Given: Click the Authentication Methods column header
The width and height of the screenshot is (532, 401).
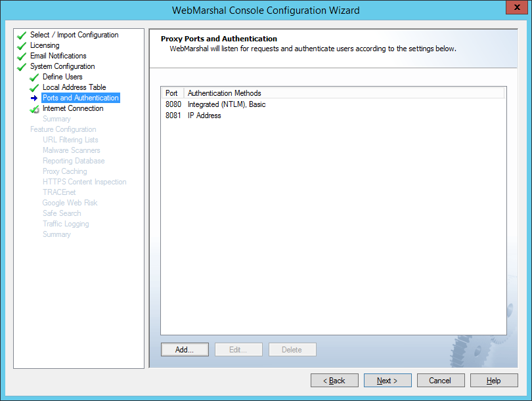Looking at the screenshot, I should pyautogui.click(x=225, y=93).
